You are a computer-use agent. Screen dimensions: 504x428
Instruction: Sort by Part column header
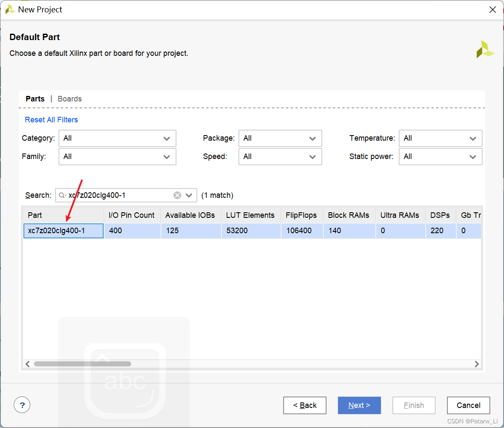pos(64,215)
